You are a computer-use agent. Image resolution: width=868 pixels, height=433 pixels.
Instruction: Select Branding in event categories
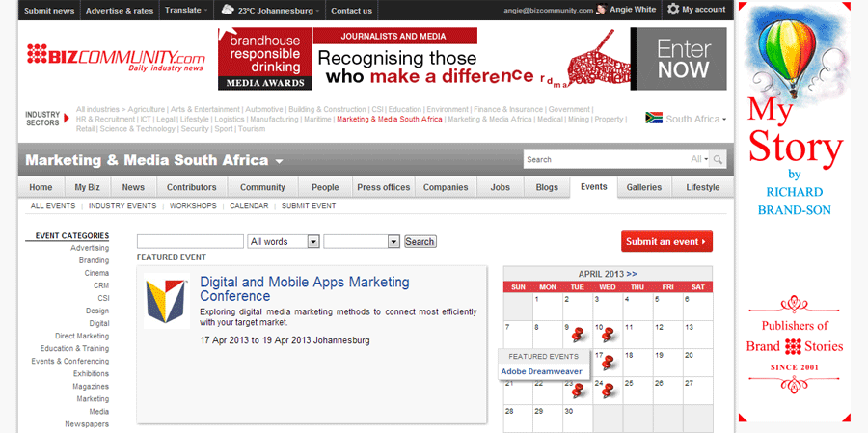[x=94, y=260]
